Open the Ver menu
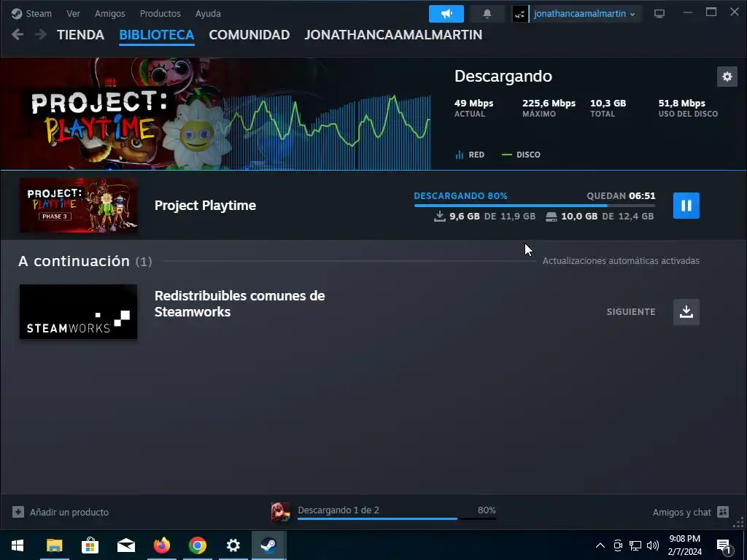 point(73,13)
